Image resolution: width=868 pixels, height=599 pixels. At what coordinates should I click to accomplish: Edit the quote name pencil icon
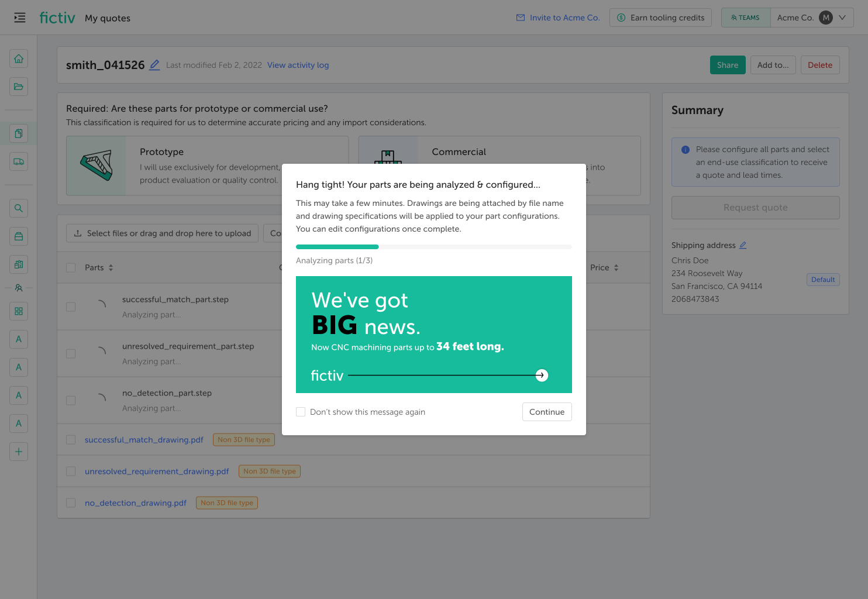tap(154, 65)
